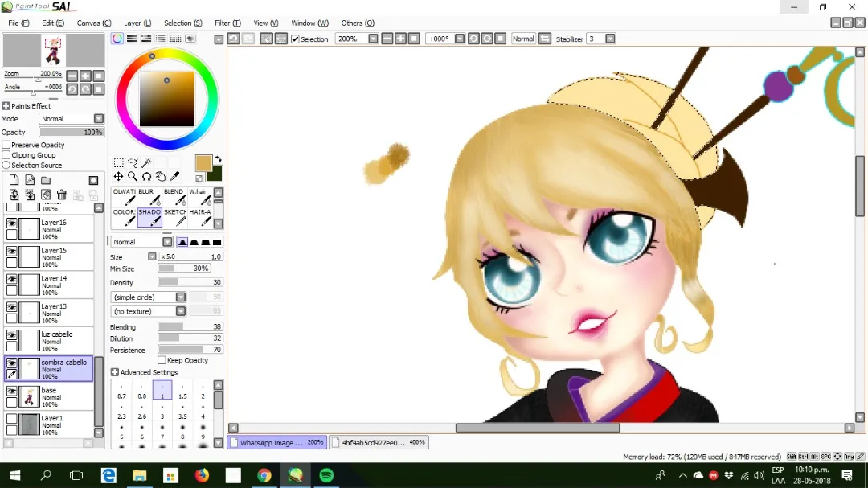The width and height of the screenshot is (868, 488).
Task: Select the Magic Wand tool
Action: 147,162
